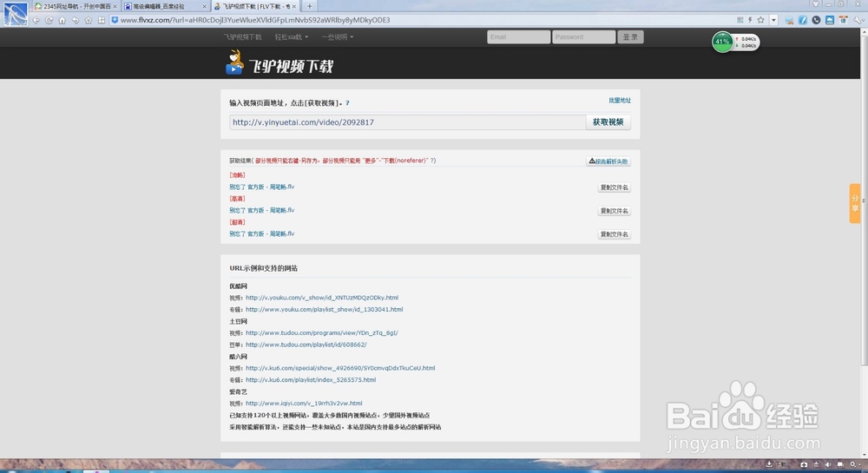Open the blue pen note extension
Viewport: 868px width, 473px height.
tap(803, 20)
